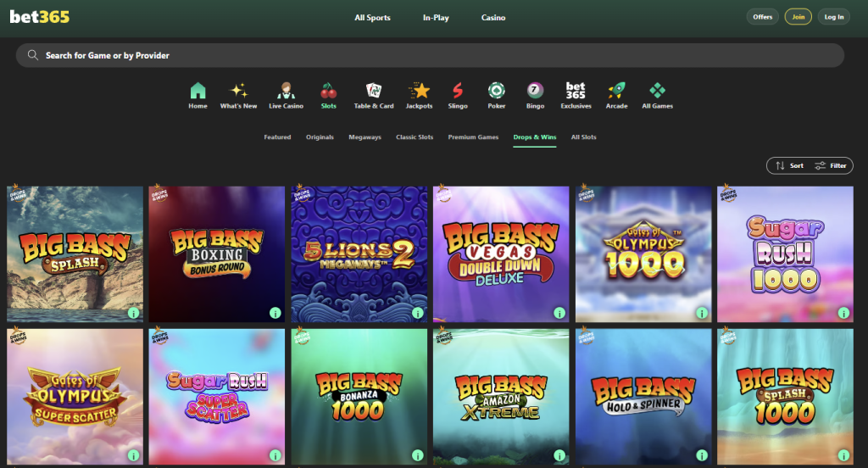Show info for Big Bass Hold & Spinner
The width and height of the screenshot is (868, 468).
pos(702,455)
